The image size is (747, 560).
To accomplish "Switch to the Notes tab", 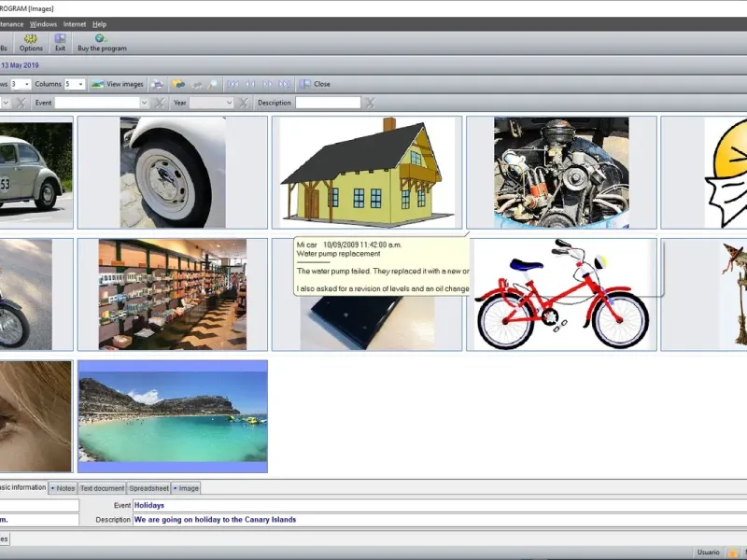I will click(63, 488).
